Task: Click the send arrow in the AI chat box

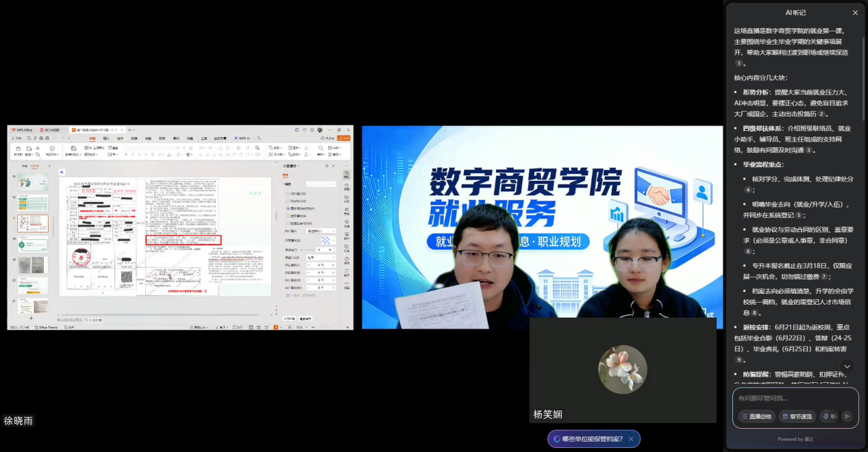Action: (847, 416)
